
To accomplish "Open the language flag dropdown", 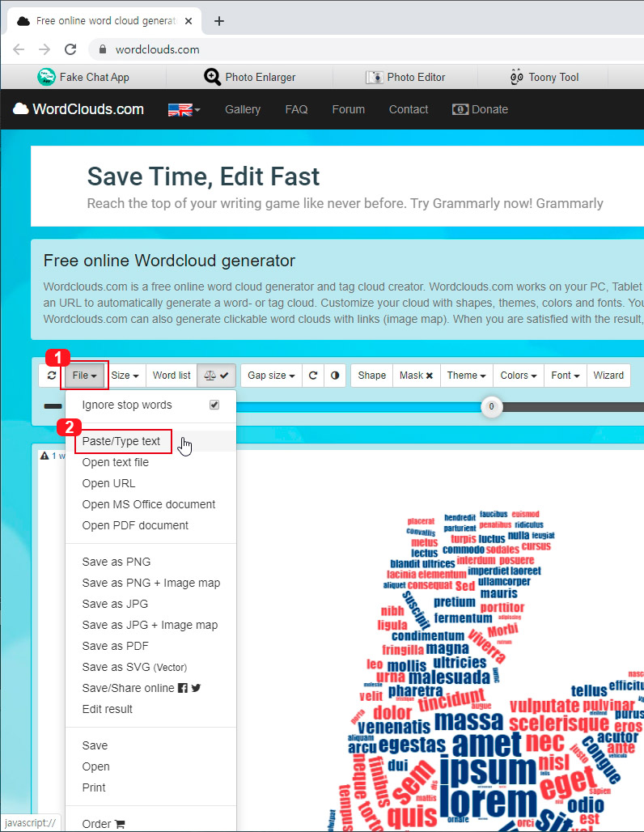I will (184, 110).
